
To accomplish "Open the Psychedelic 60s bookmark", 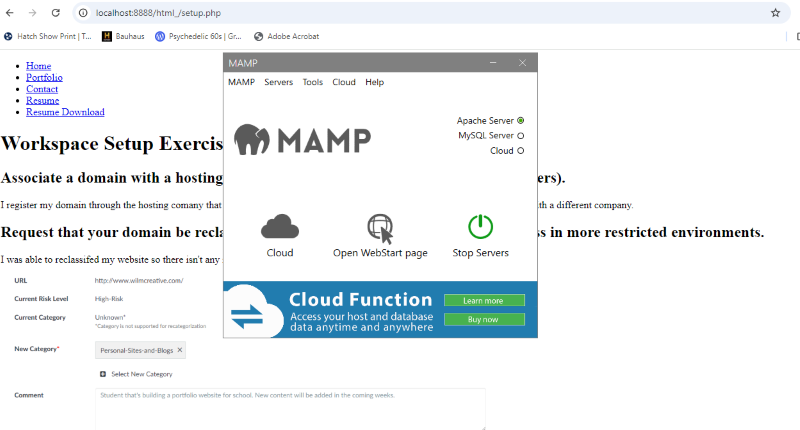I will tap(198, 36).
